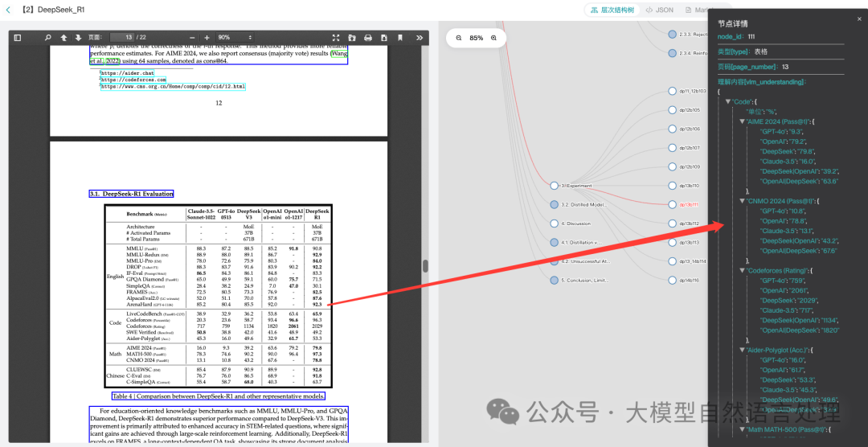Select the 4.1. Distillation tree node
This screenshot has width=868, height=447.
(x=554, y=242)
